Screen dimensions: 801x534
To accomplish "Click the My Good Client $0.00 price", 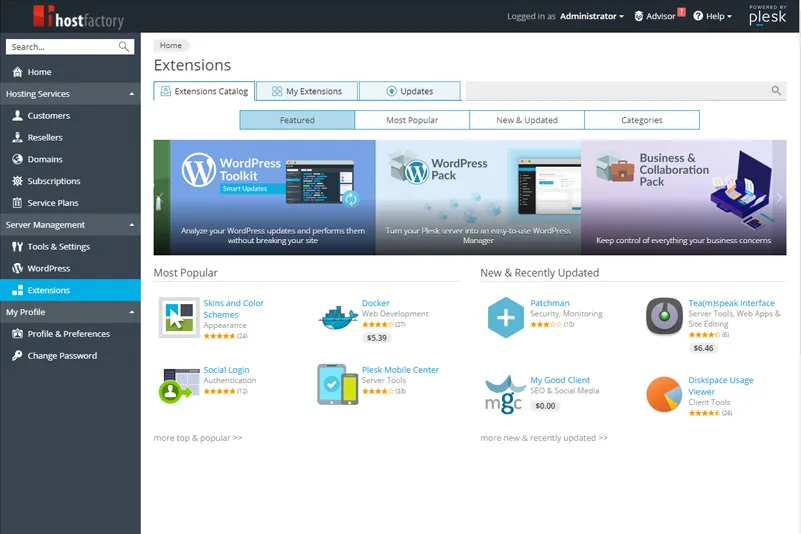I will [545, 406].
